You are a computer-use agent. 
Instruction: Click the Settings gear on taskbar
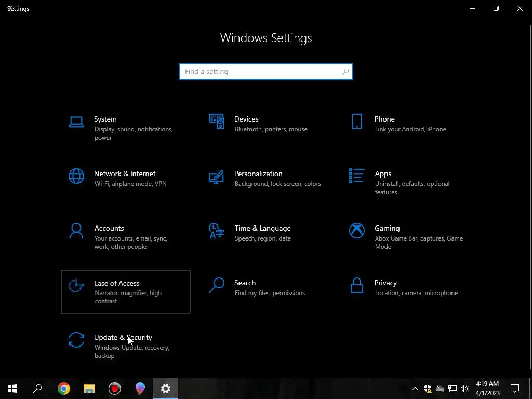(x=166, y=389)
